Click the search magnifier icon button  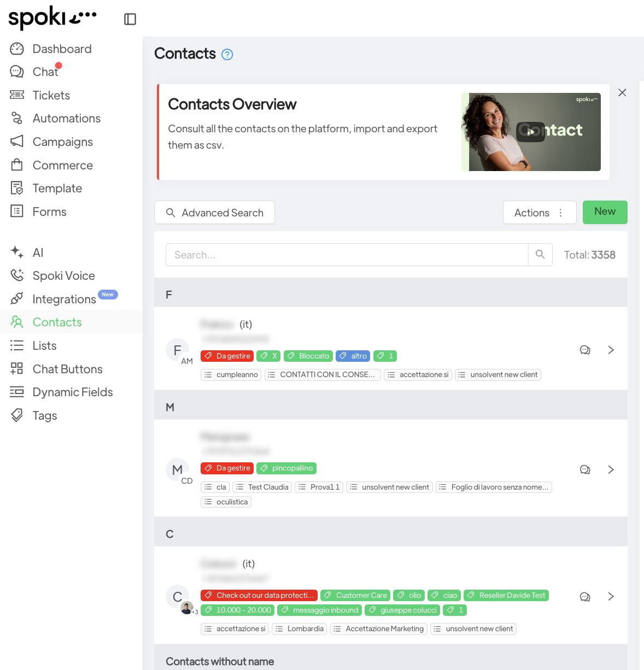(540, 255)
